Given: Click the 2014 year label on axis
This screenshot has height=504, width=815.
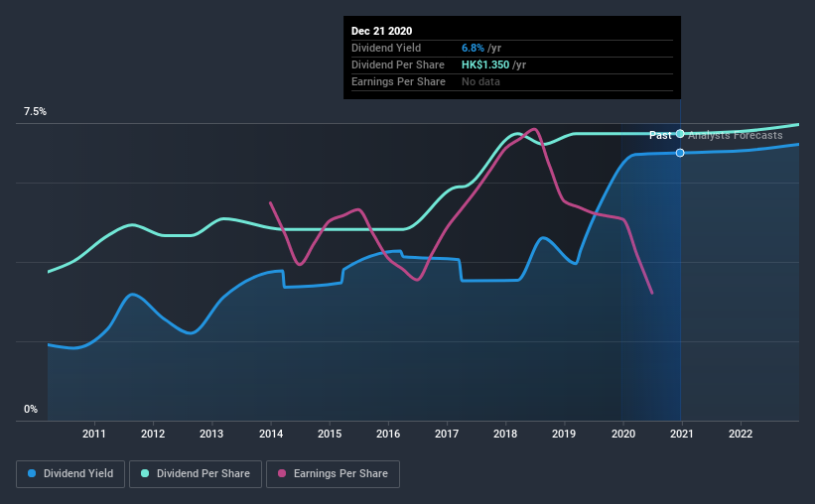Looking at the screenshot, I should pyautogui.click(x=271, y=434).
